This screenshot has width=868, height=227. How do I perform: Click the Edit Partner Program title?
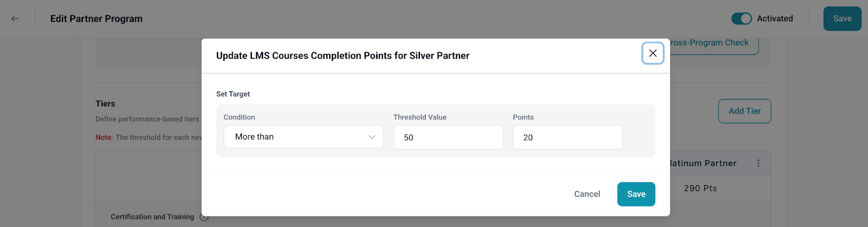[x=97, y=18]
